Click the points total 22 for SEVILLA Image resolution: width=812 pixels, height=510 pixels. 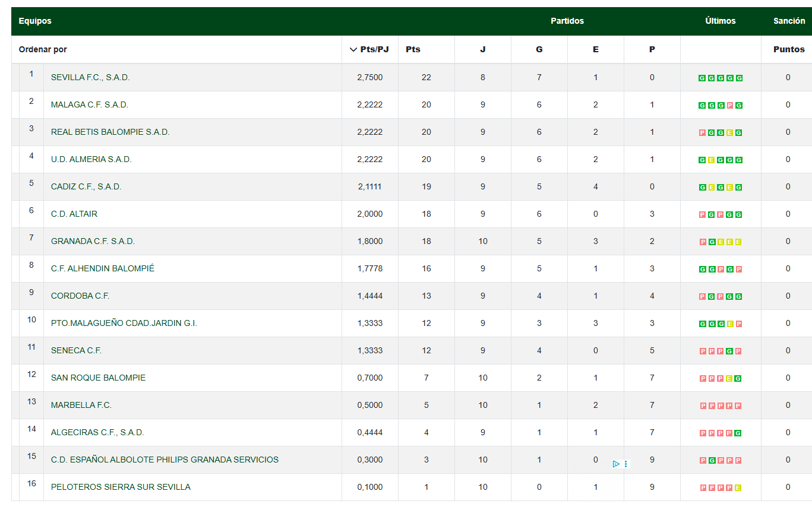426,77
